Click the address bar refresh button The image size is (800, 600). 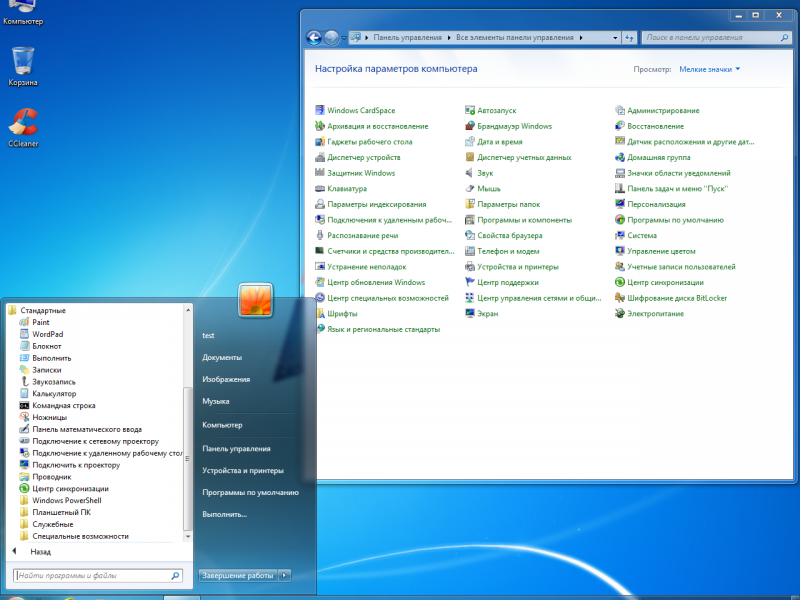(x=629, y=38)
